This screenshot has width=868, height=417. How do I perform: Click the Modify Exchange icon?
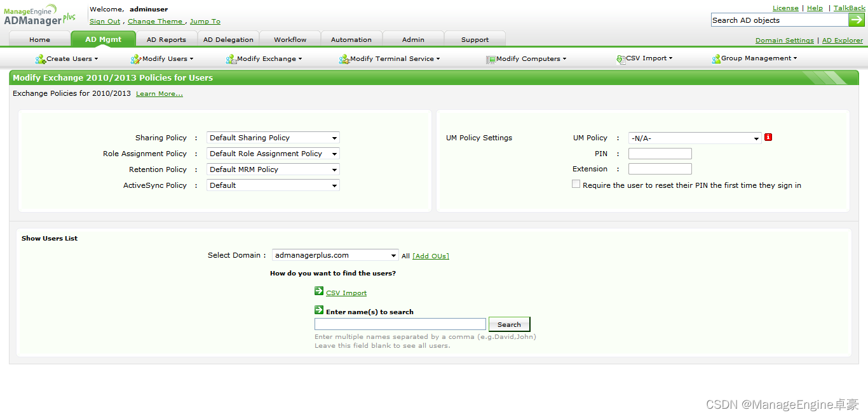pos(231,59)
